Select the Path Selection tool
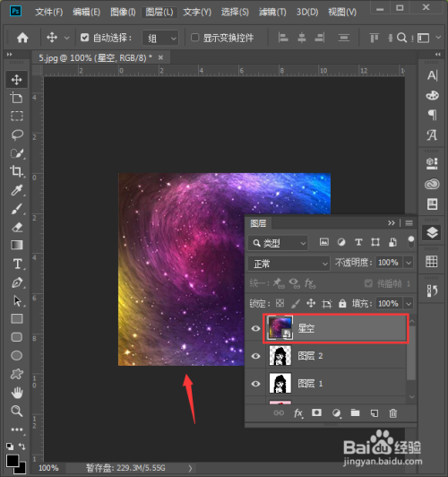The width and height of the screenshot is (448, 477). [17, 301]
